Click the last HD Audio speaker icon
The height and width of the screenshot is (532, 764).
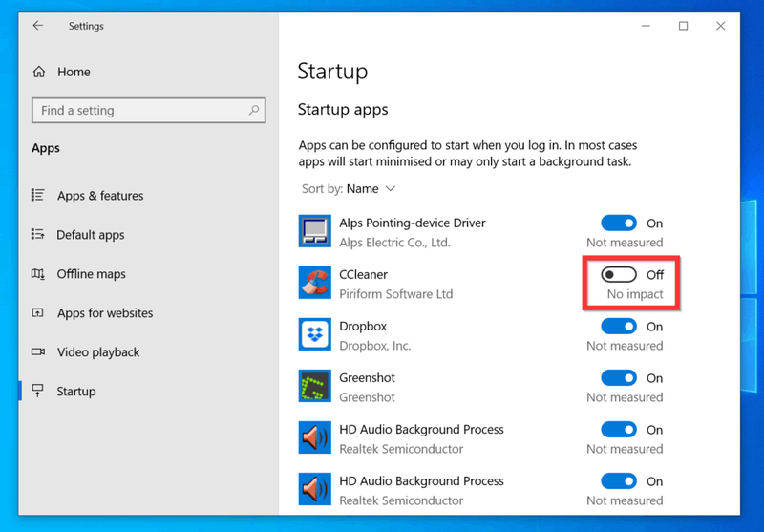pyautogui.click(x=315, y=489)
